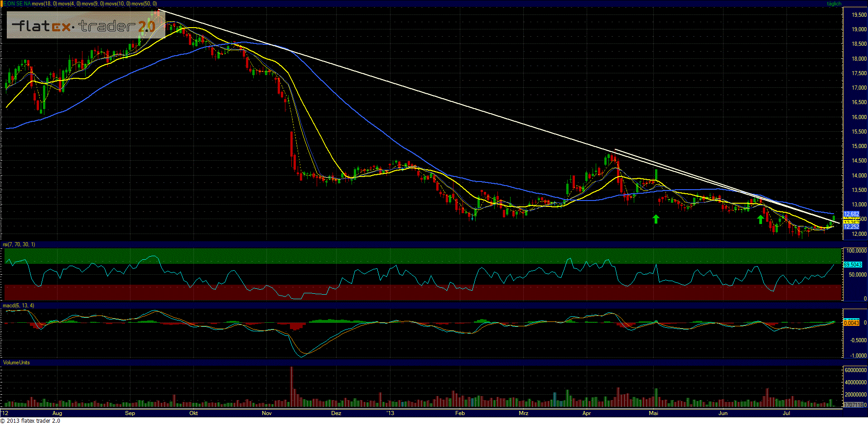Screen dimensions: 868x425
Task: Click the -1,0000 MACD axis value
Action: [858, 356]
